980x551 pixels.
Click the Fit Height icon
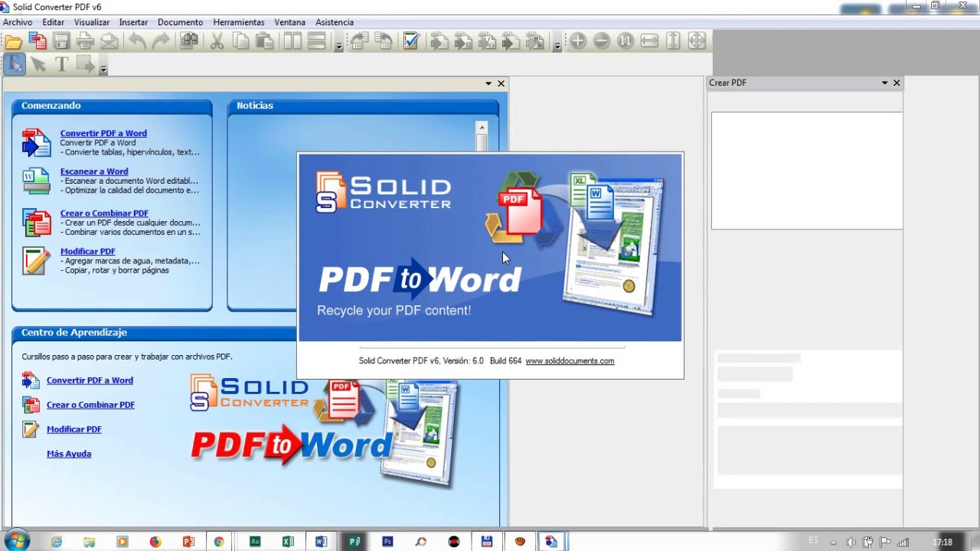pos(673,41)
